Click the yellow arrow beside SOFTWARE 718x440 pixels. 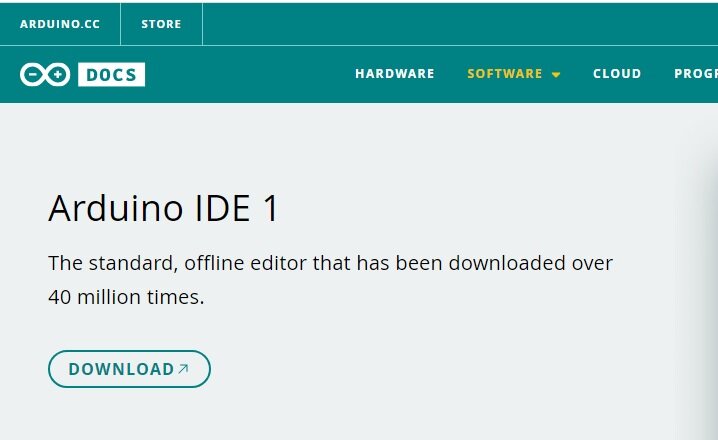click(x=556, y=75)
